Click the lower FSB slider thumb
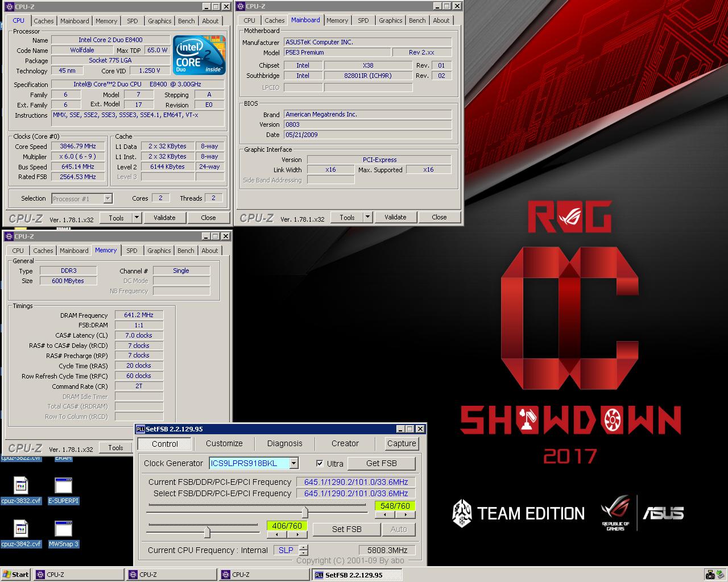This screenshot has height=582, width=728. click(x=207, y=533)
